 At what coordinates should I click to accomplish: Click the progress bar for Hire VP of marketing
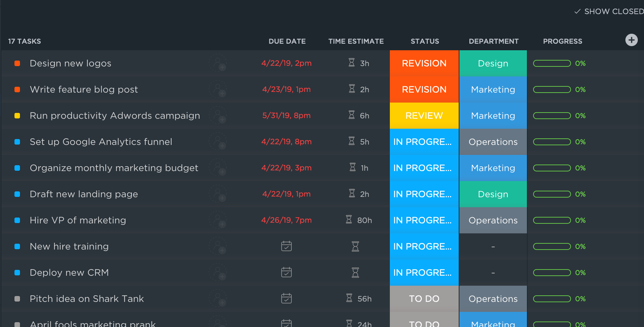(x=552, y=220)
